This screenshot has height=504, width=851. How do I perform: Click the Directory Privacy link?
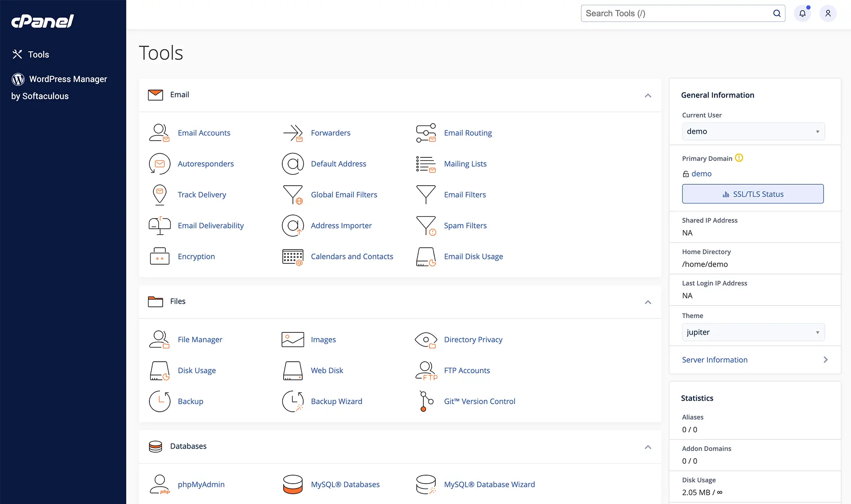473,340
